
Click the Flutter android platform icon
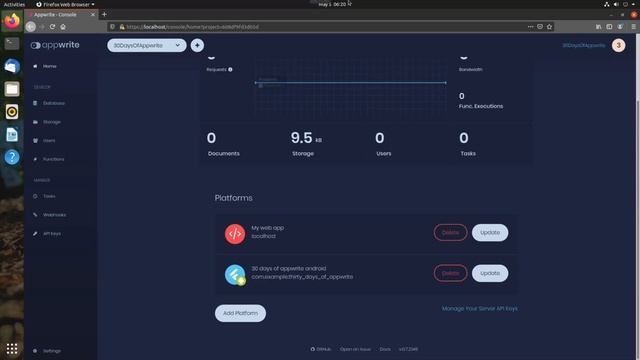coord(235,274)
